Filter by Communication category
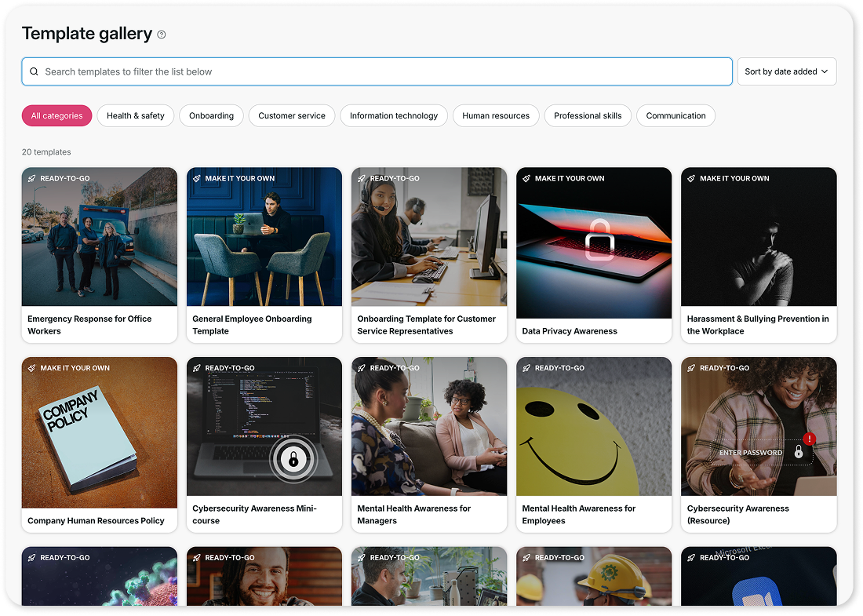Viewport: 863px width, 616px height. coord(675,115)
